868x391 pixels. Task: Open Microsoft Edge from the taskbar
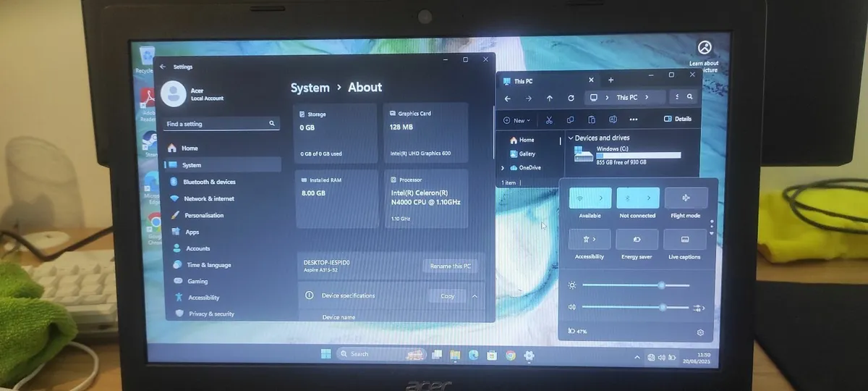[x=474, y=355]
